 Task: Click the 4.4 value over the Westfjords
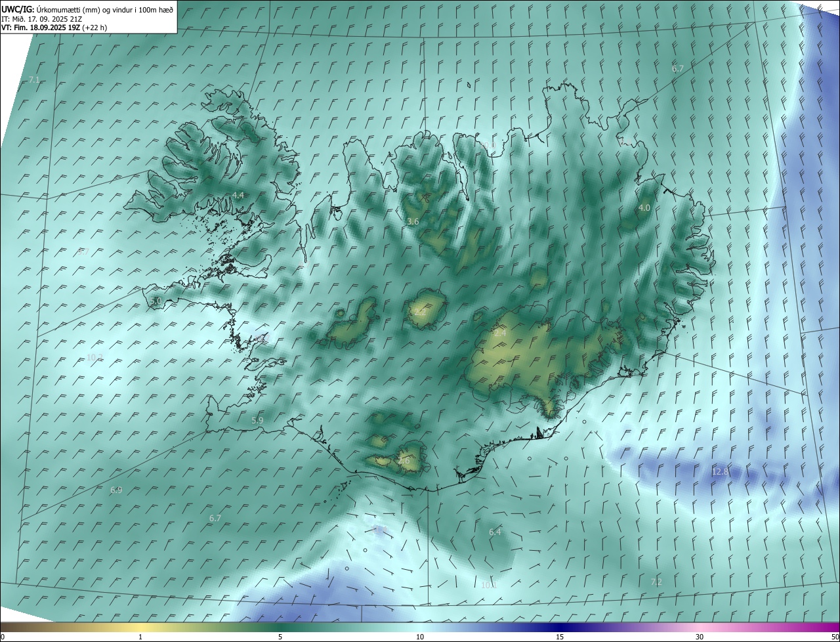pyautogui.click(x=238, y=196)
